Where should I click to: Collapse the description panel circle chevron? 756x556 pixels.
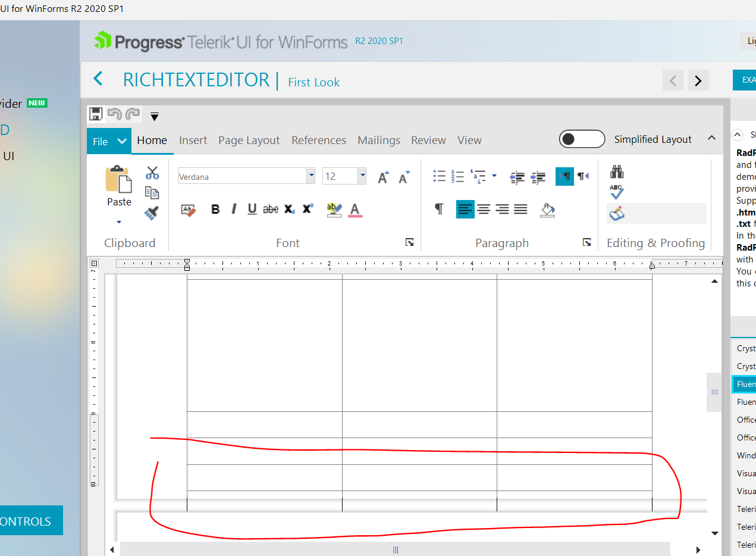(x=738, y=134)
